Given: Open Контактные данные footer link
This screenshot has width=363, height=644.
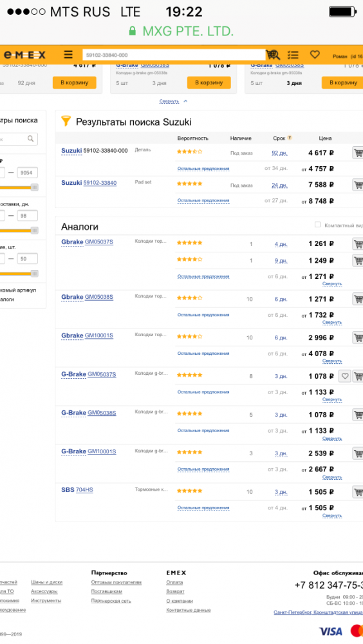Looking at the screenshot, I should click(189, 611).
